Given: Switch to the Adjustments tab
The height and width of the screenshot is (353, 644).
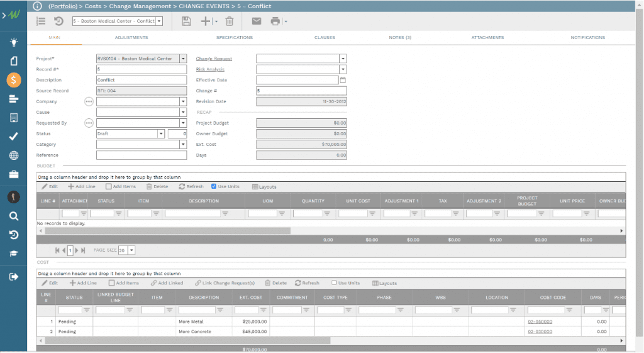Looking at the screenshot, I should (x=131, y=38).
